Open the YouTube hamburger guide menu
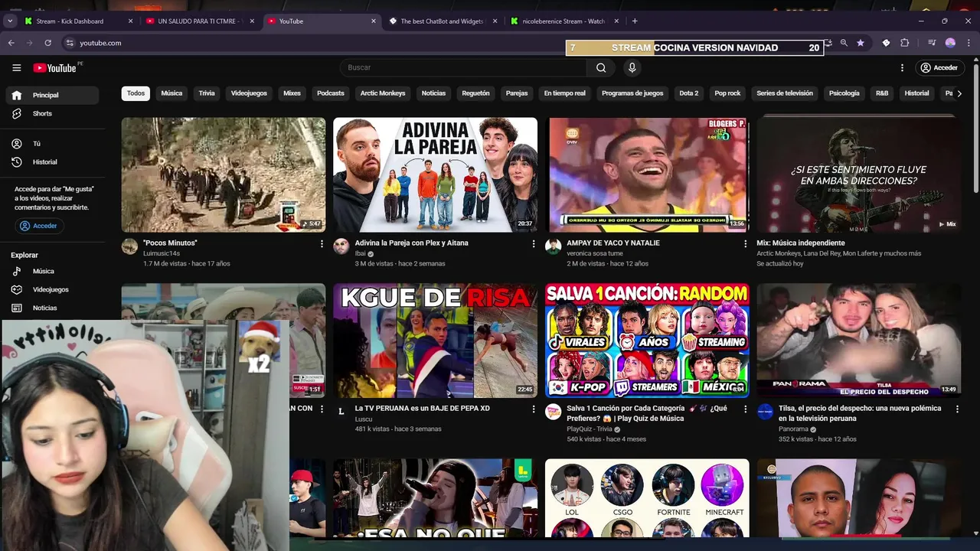The height and width of the screenshot is (551, 980). pyautogui.click(x=16, y=67)
